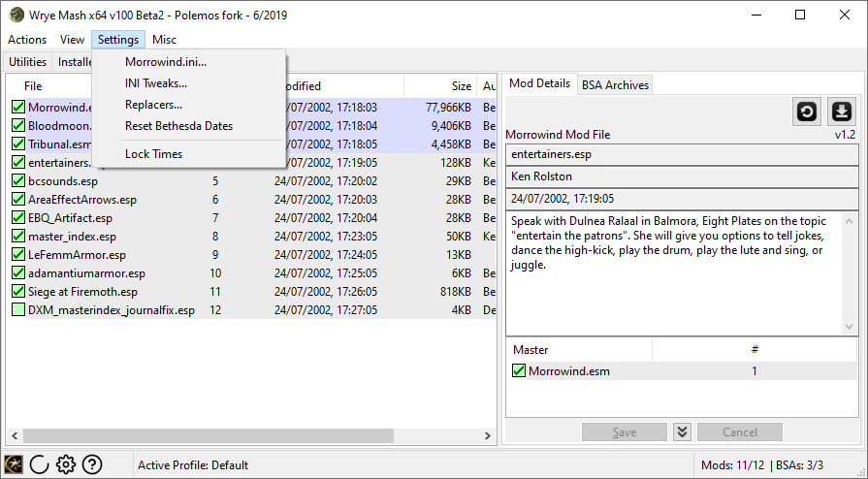Click the Cancel button
This screenshot has height=479, width=868.
tap(740, 431)
